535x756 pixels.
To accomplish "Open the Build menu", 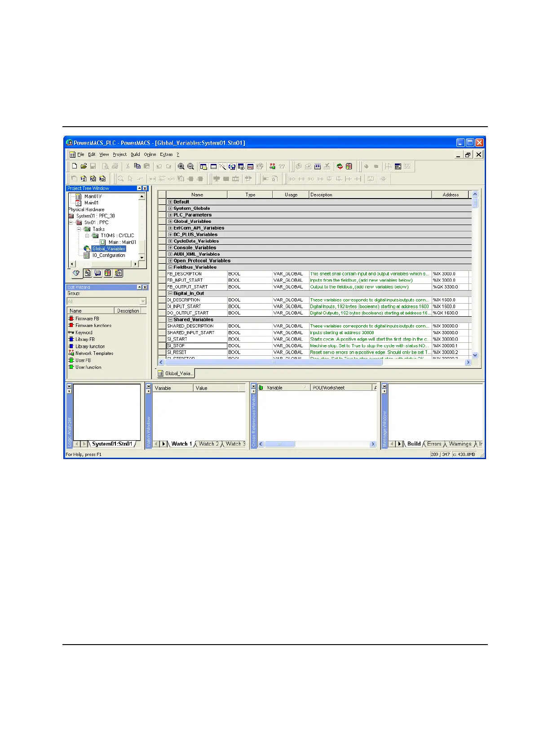I will click(x=135, y=155).
